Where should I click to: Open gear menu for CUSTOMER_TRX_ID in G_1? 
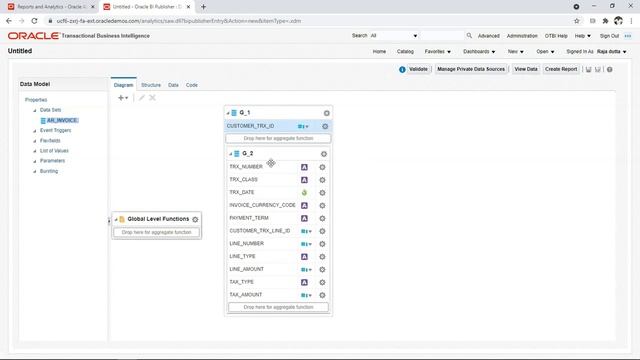pos(325,126)
